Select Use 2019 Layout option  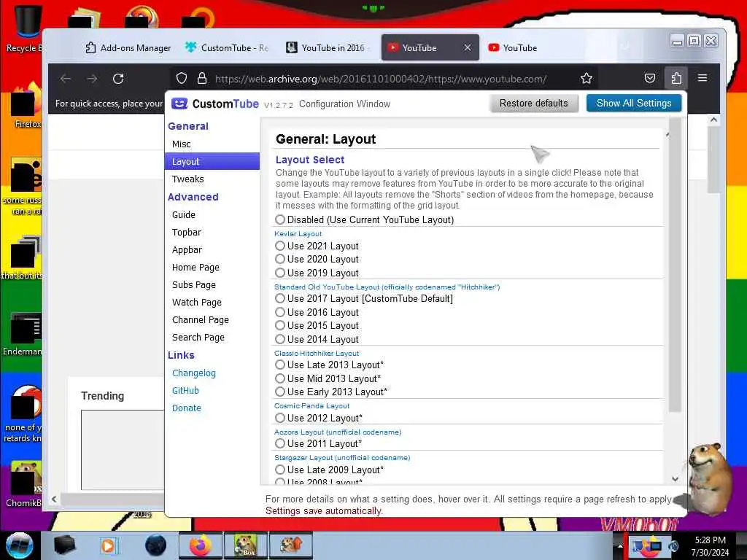pos(280,273)
